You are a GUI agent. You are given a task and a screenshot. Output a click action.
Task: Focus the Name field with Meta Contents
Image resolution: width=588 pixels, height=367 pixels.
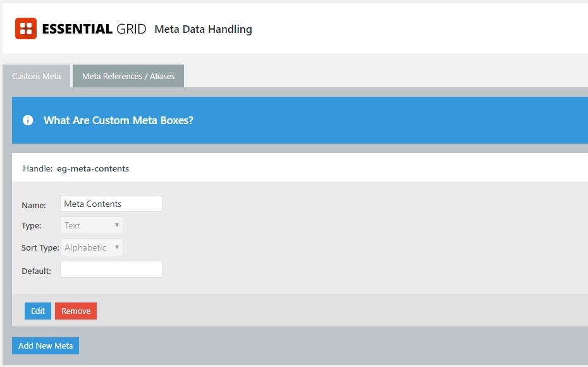111,203
